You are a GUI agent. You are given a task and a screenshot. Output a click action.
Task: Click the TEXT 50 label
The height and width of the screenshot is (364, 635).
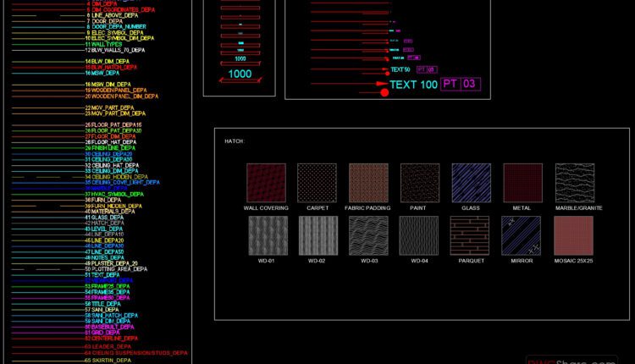coord(400,69)
